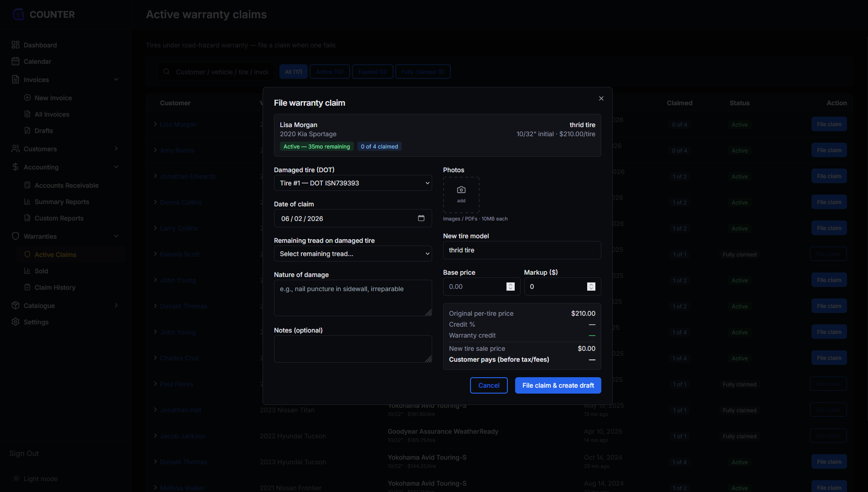This screenshot has height=492, width=868.
Task: Click 'Active — 35mo remaining' badge
Action: pyautogui.click(x=317, y=146)
